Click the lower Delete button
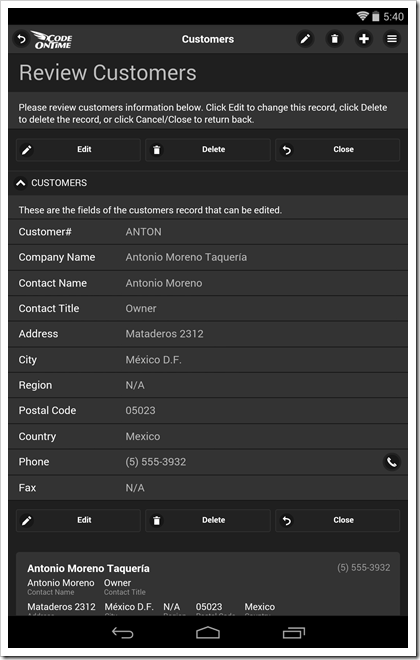This screenshot has width=420, height=660. tap(208, 521)
